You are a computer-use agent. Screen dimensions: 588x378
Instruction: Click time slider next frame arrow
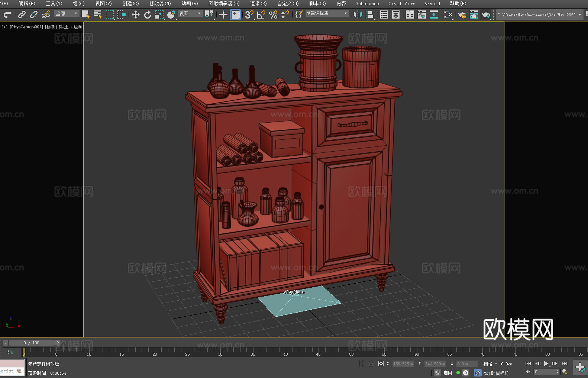58,343
